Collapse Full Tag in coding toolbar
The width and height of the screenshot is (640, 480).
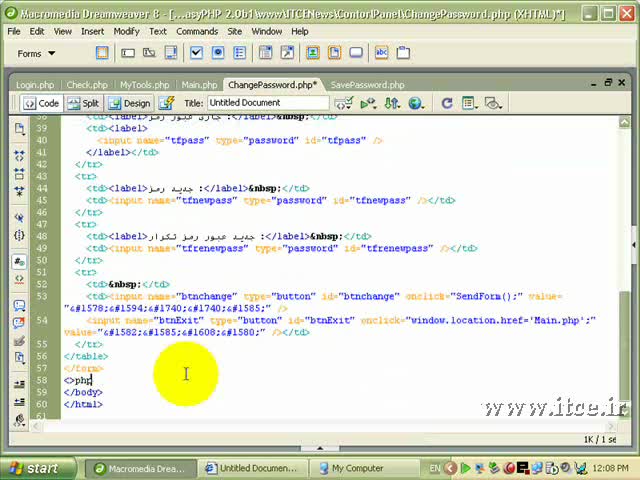point(19,156)
